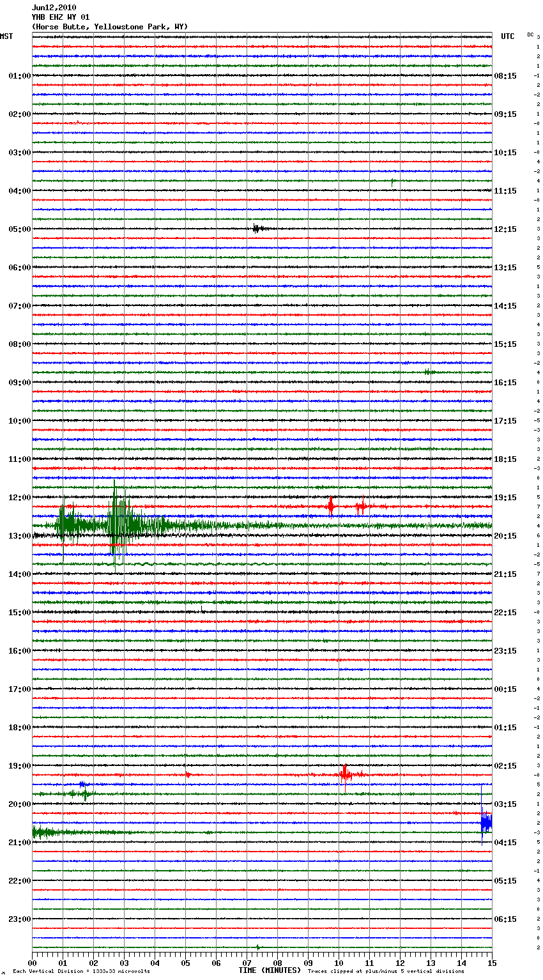The width and height of the screenshot is (543, 980).
Task: Click the TIME (MINUTES) axis title
Action: [270, 970]
